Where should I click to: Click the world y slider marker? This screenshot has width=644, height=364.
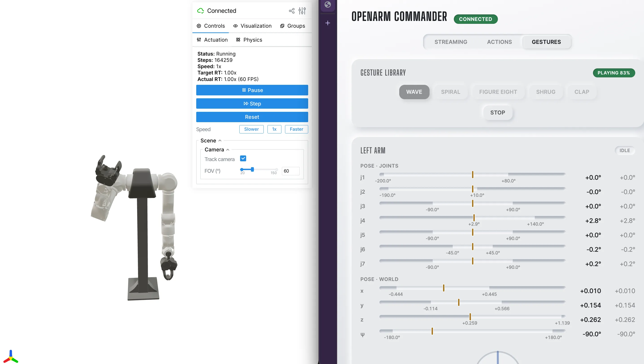459,302
